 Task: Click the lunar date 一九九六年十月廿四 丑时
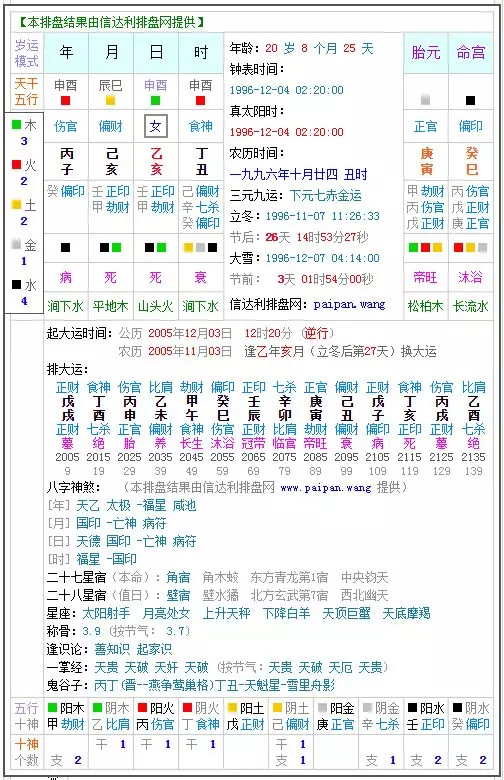(299, 175)
